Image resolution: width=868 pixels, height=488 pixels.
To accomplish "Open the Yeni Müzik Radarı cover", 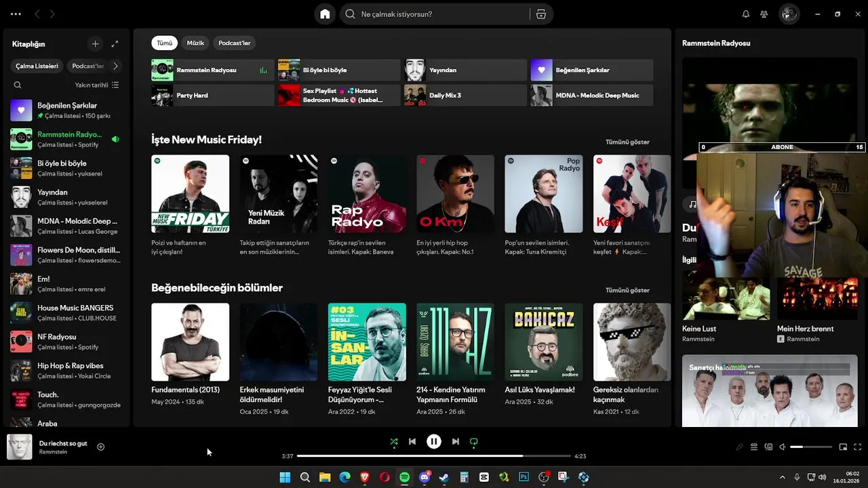I will [x=279, y=194].
